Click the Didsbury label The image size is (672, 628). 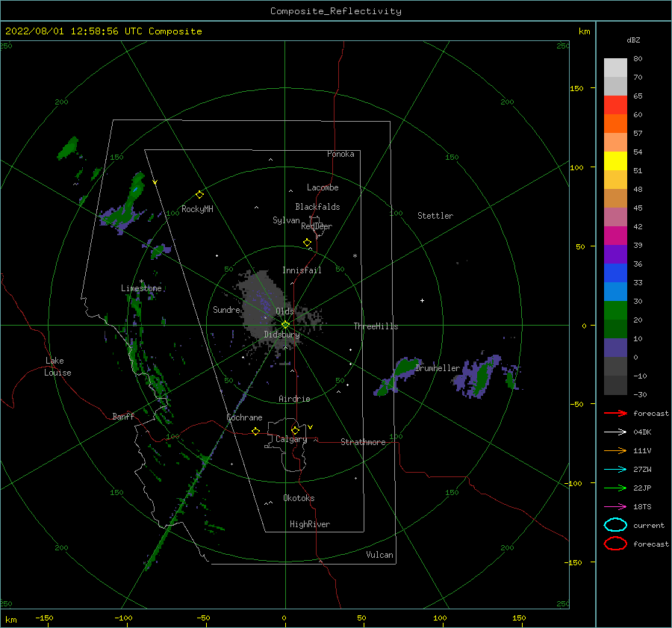(281, 335)
